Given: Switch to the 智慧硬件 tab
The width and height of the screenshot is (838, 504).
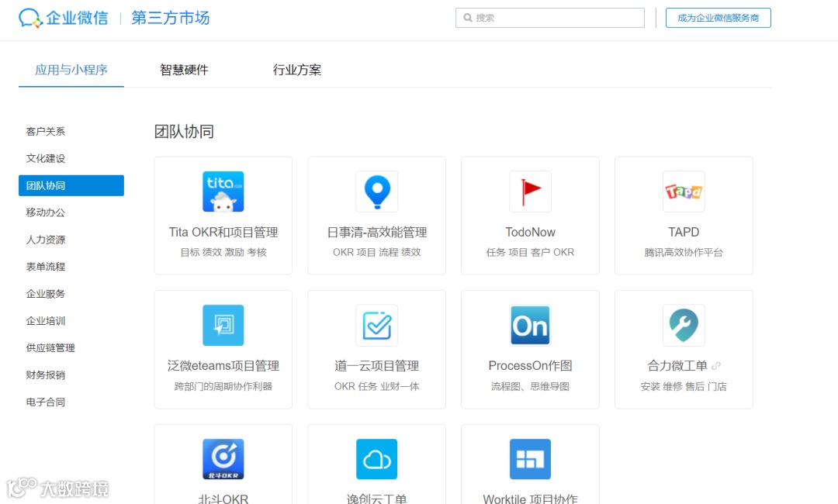Looking at the screenshot, I should (x=184, y=70).
